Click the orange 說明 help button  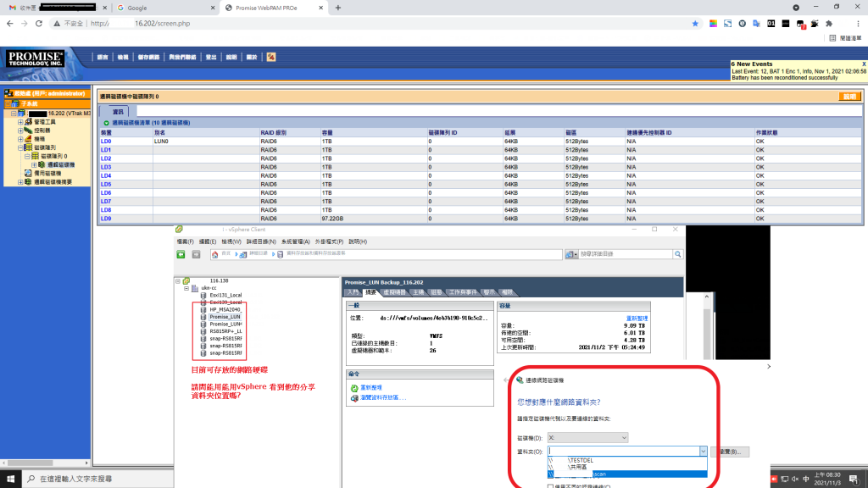(849, 97)
